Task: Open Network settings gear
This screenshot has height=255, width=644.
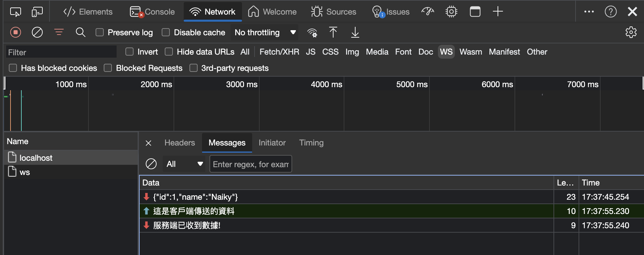Action: (x=631, y=32)
